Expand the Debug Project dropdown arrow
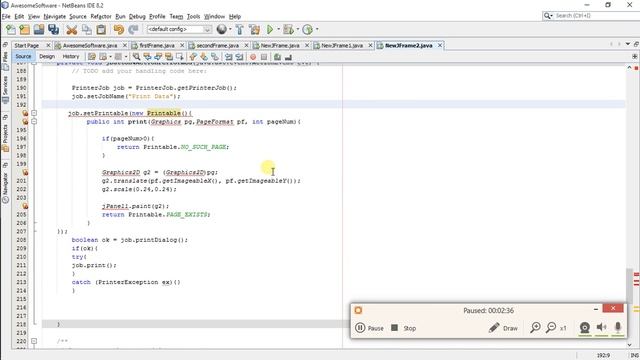This screenshot has height=360, width=640. (298, 29)
